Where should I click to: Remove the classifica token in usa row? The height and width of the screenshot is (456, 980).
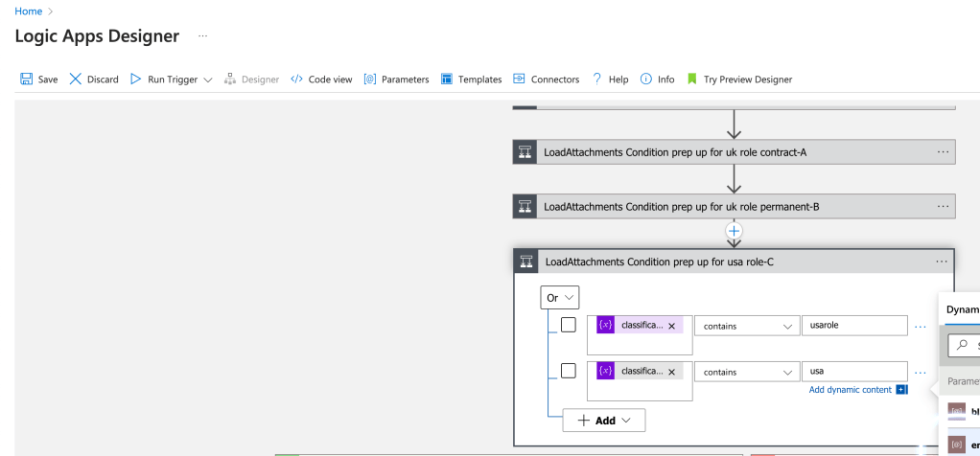pyautogui.click(x=672, y=372)
